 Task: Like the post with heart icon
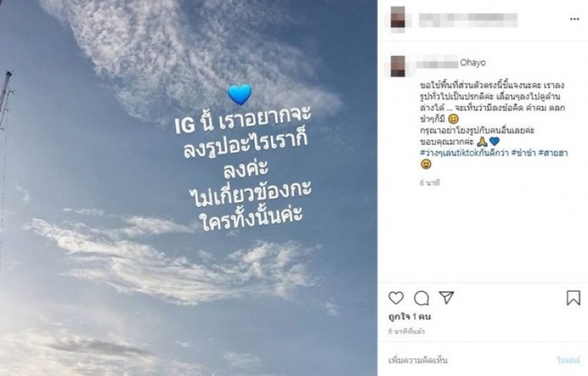click(x=395, y=298)
